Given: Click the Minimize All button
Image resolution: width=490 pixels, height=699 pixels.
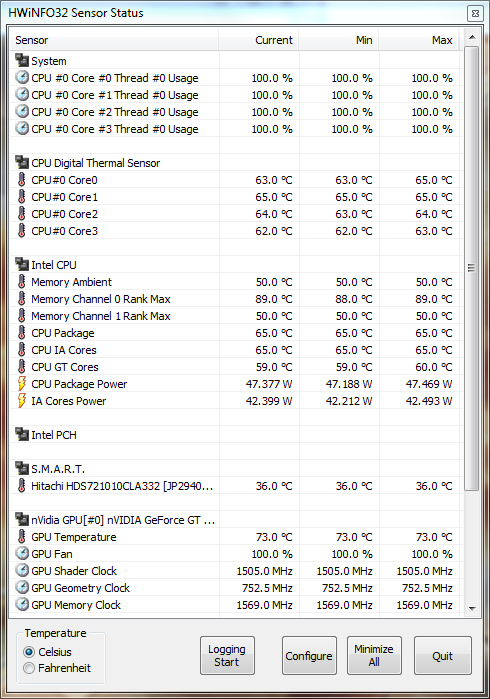Looking at the screenshot, I should tap(374, 655).
